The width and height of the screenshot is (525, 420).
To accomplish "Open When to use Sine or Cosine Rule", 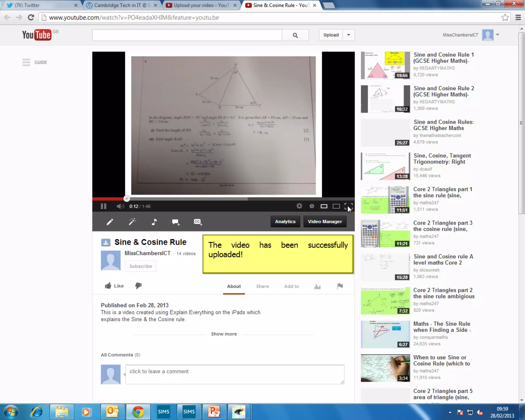I will 441,361.
